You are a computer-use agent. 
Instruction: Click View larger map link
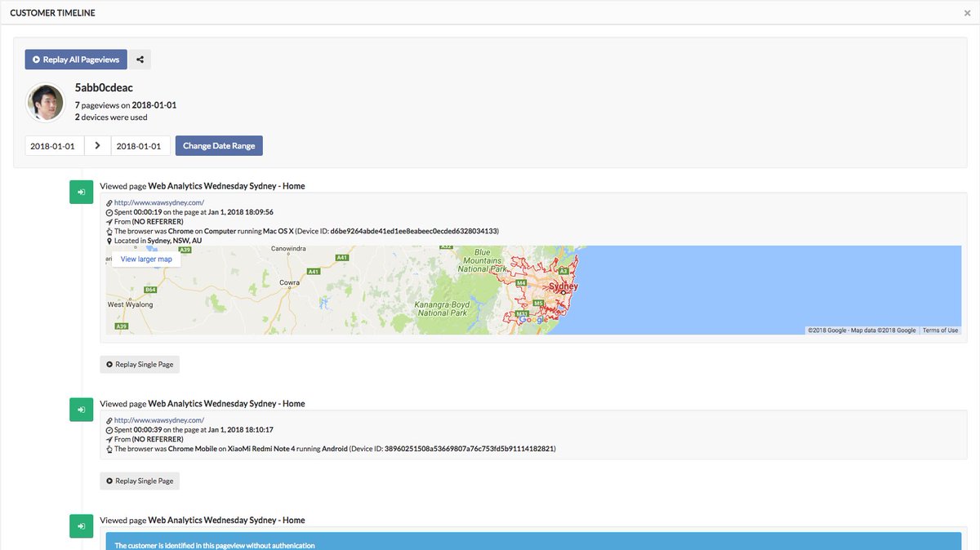click(x=146, y=259)
